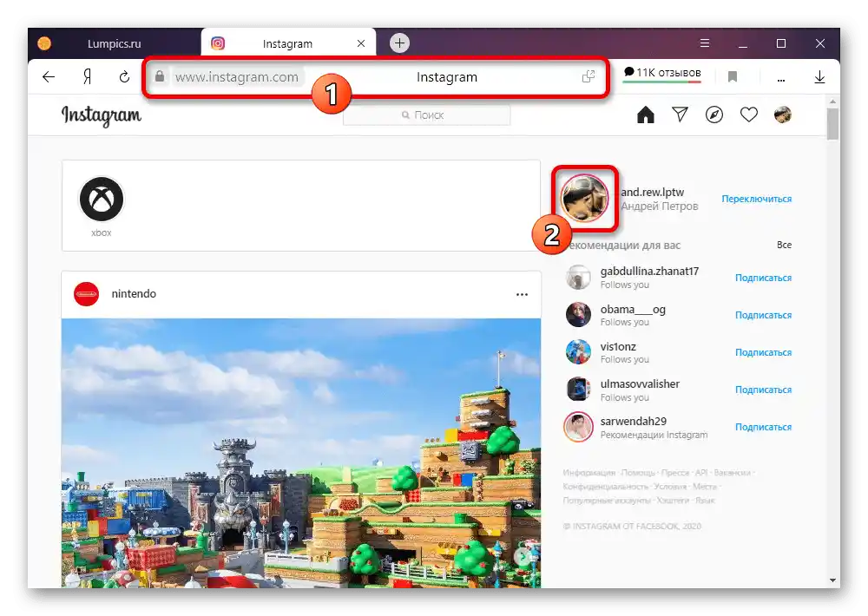Select the Instagram browser tab

pos(288,43)
